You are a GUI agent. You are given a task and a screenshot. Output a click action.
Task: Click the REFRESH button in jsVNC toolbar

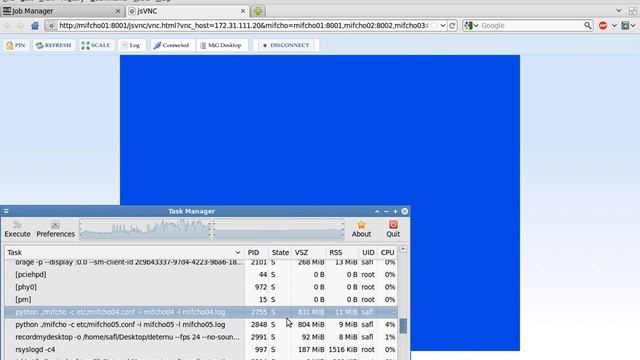53,45
